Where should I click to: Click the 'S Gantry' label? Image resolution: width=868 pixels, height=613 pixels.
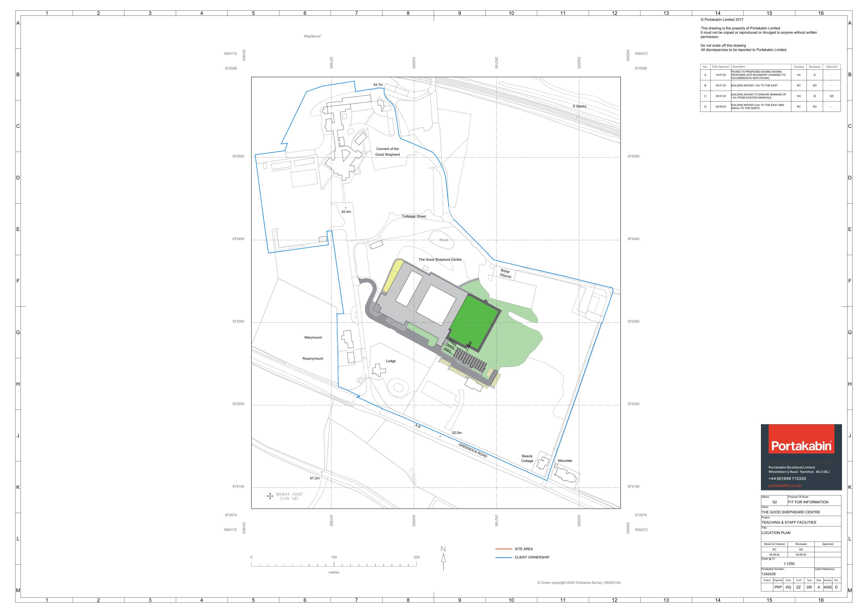pyautogui.click(x=580, y=106)
